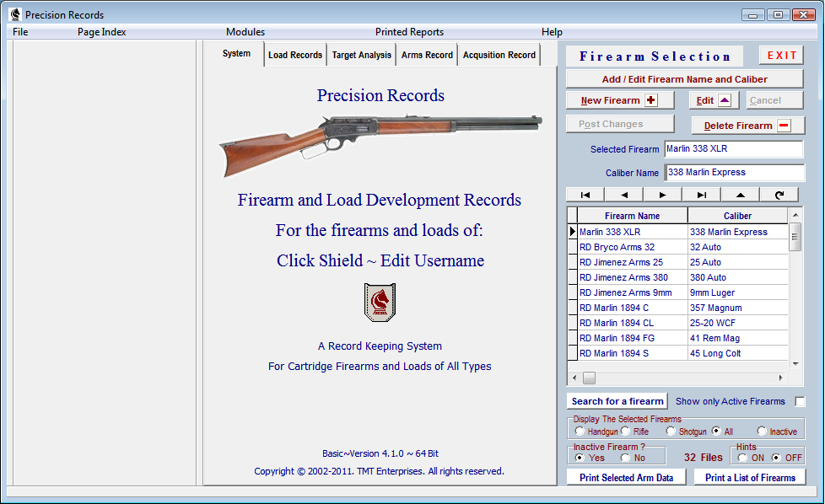Image resolution: width=825 pixels, height=504 pixels.
Task: Open the Modules menu
Action: point(245,32)
